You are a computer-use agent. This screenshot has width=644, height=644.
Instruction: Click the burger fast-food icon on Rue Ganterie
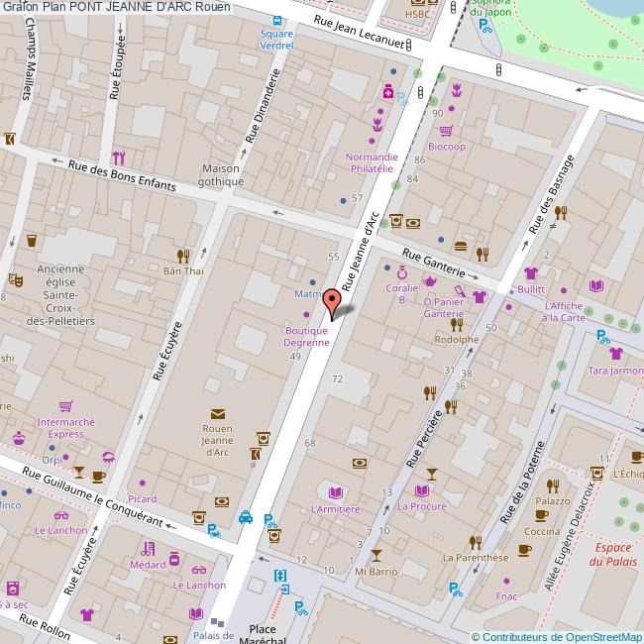(460, 247)
